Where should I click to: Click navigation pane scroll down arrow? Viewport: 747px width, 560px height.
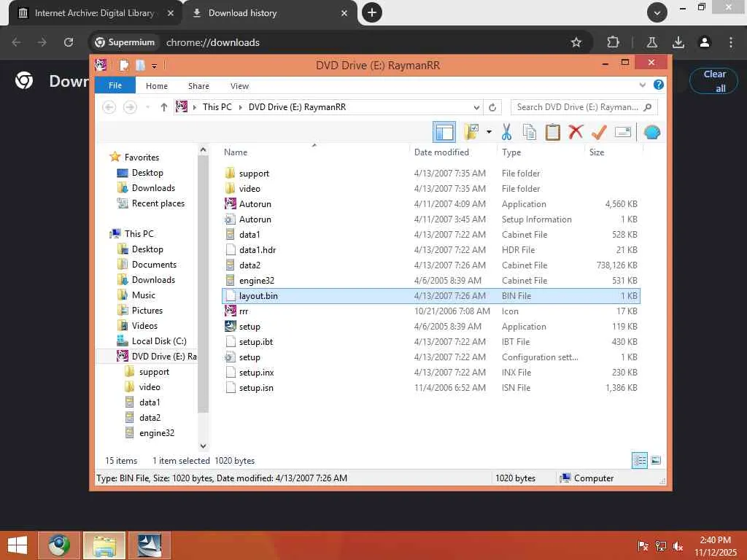[x=203, y=446]
